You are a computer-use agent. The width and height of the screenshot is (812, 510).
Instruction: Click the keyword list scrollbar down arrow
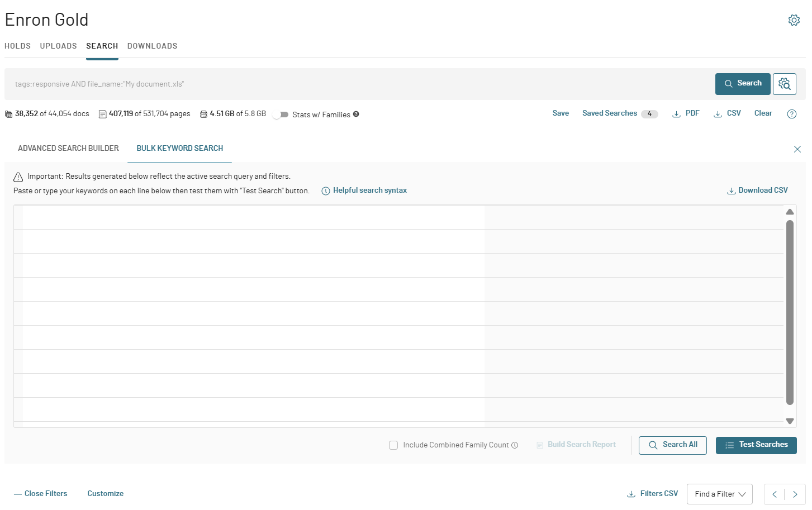point(790,421)
